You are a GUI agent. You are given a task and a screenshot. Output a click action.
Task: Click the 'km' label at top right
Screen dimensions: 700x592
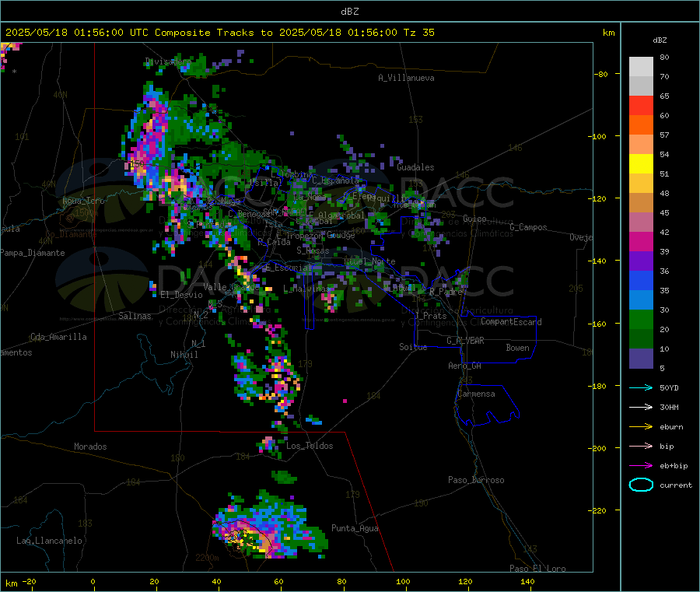(x=608, y=32)
